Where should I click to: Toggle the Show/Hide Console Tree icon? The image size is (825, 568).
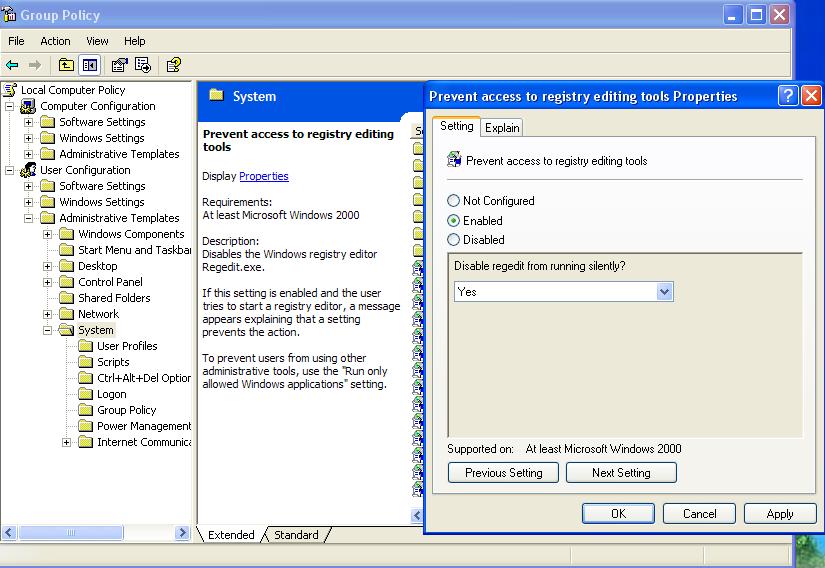tap(90, 65)
